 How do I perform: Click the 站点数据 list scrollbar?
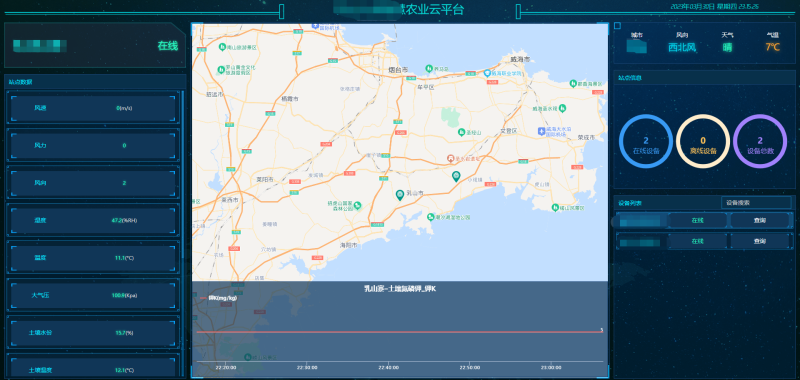(x=183, y=173)
